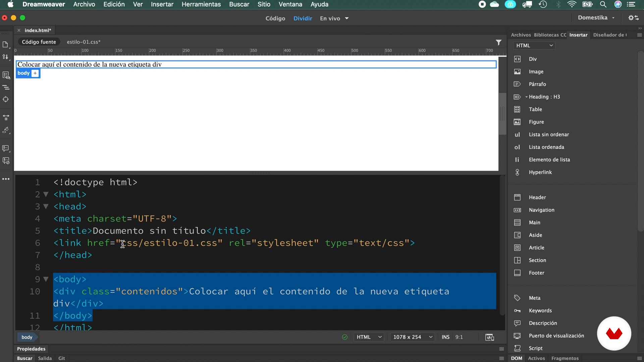Open the Salida tab
644x362 pixels.
(45, 358)
